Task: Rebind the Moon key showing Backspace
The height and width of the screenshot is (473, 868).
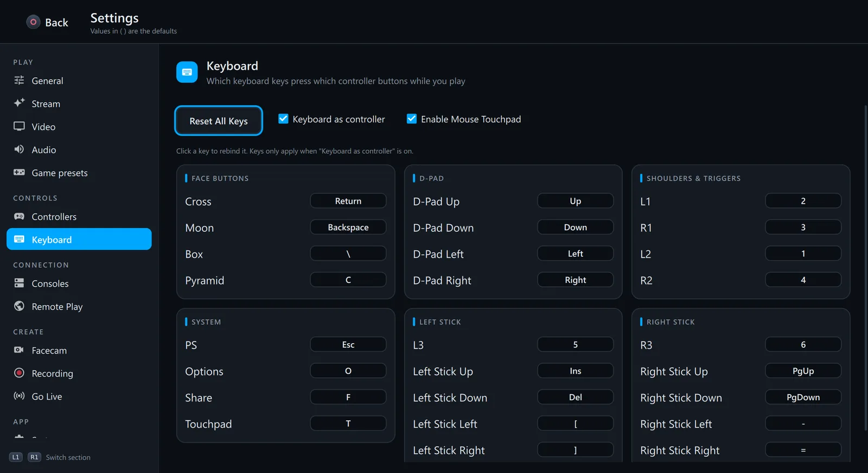Action: (348, 227)
